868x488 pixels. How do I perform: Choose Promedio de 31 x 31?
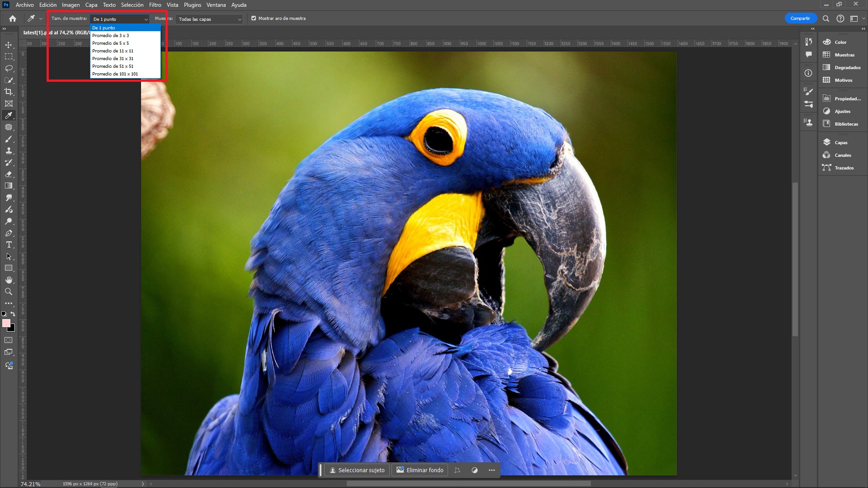coord(125,59)
